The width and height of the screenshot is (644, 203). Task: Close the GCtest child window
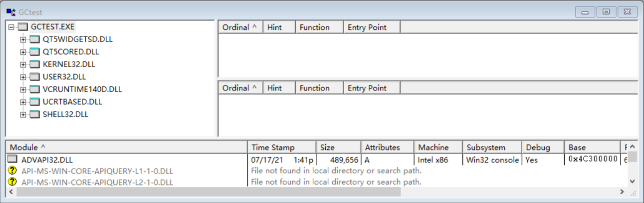click(628, 11)
